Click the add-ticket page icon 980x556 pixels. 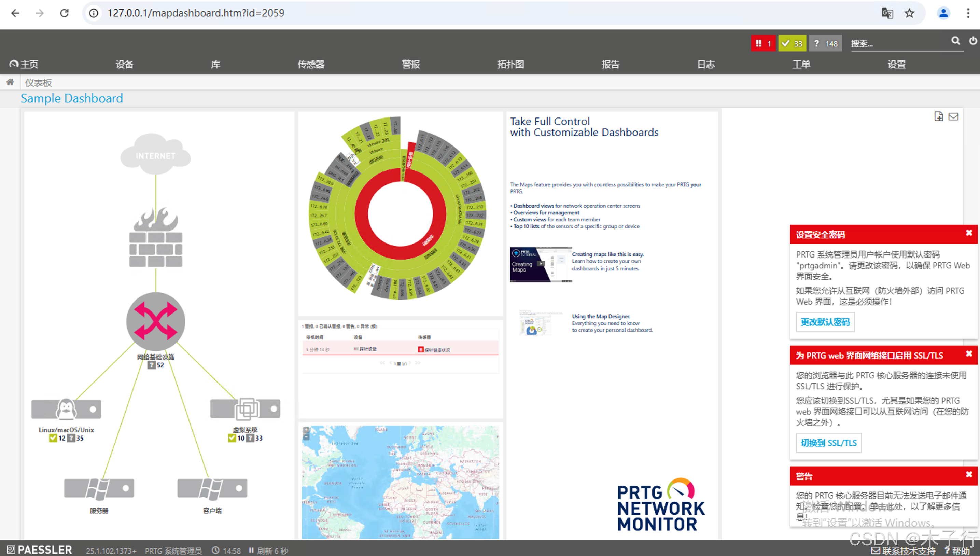coord(938,116)
